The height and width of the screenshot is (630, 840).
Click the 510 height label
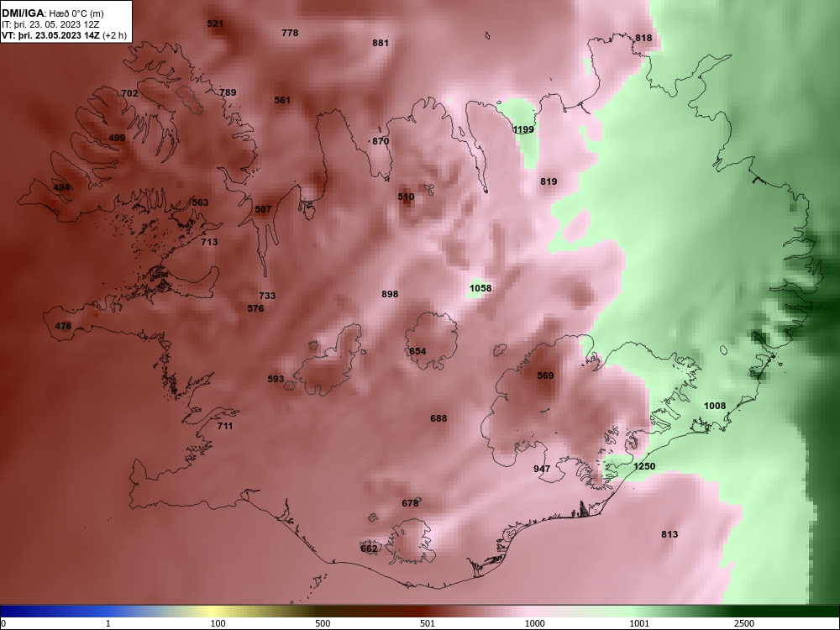coord(406,197)
